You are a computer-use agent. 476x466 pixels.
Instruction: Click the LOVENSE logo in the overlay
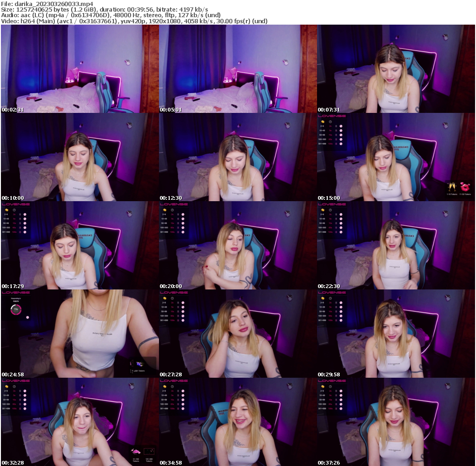[332, 116]
